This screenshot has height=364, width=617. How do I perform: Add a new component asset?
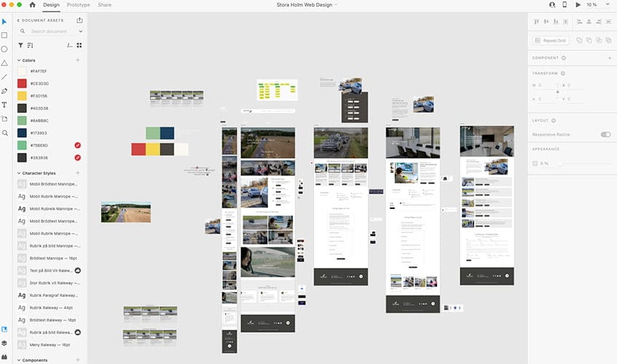click(78, 360)
